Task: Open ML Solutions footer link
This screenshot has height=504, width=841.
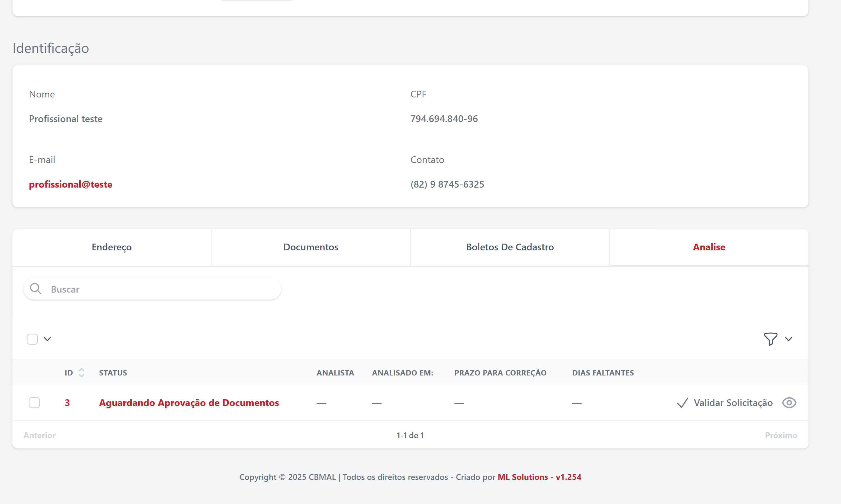Action: [523, 477]
